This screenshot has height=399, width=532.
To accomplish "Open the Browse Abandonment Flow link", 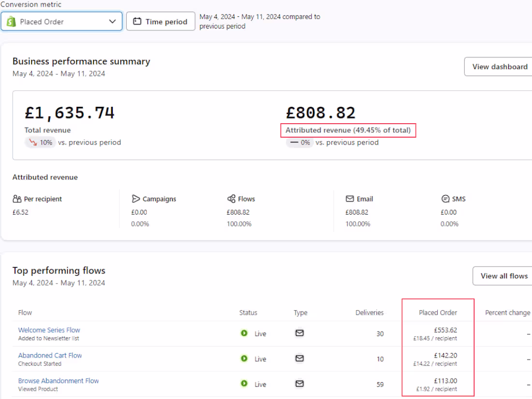I will pyautogui.click(x=58, y=381).
